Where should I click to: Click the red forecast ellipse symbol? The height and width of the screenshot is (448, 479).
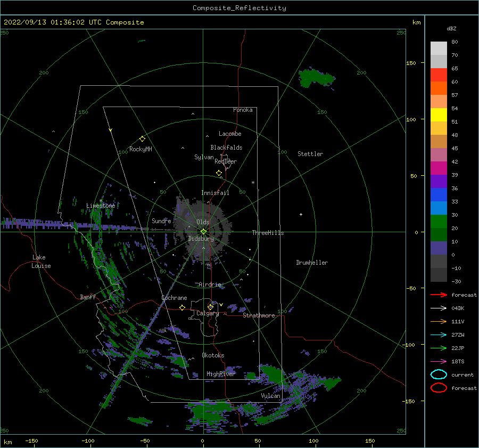coord(439,388)
